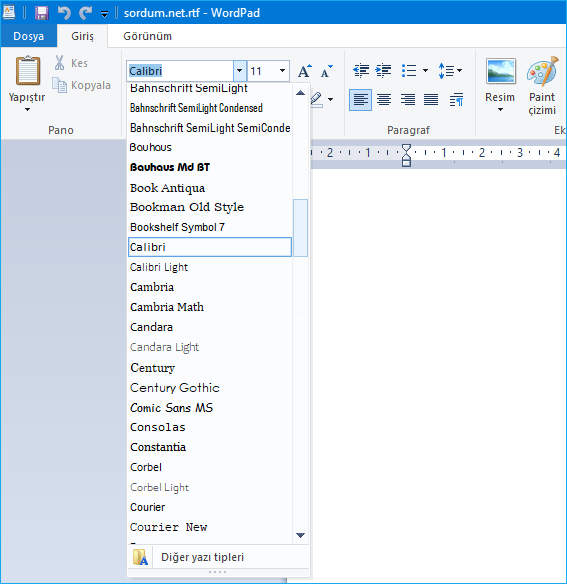The image size is (567, 584).
Task: Select the highlighted Calibri list entry
Action: (x=210, y=247)
